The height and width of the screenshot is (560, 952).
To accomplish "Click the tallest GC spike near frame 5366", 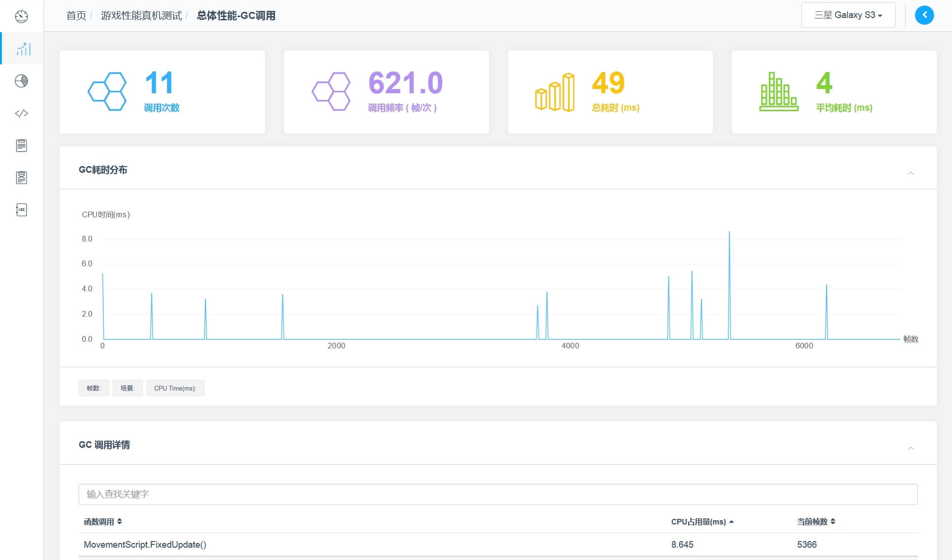I will [729, 233].
